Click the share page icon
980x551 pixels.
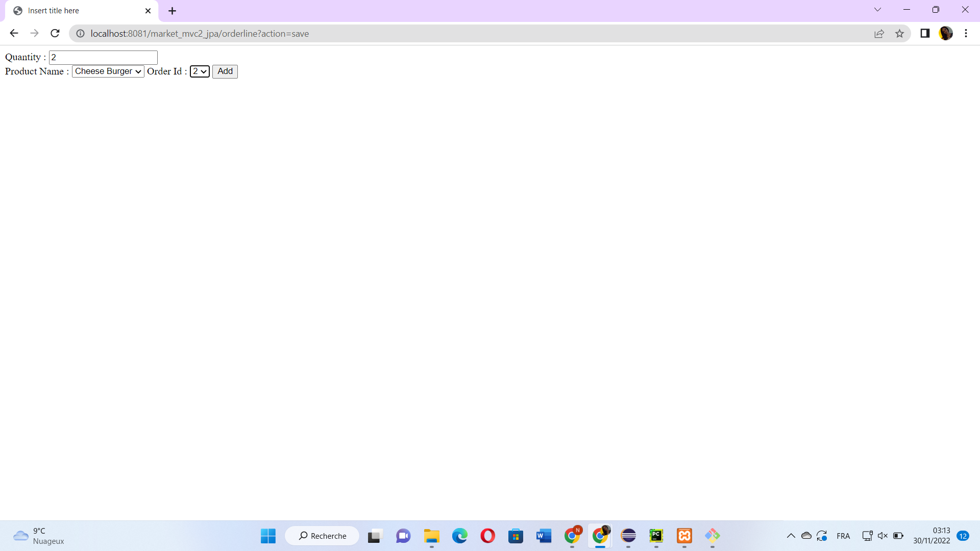tap(879, 34)
